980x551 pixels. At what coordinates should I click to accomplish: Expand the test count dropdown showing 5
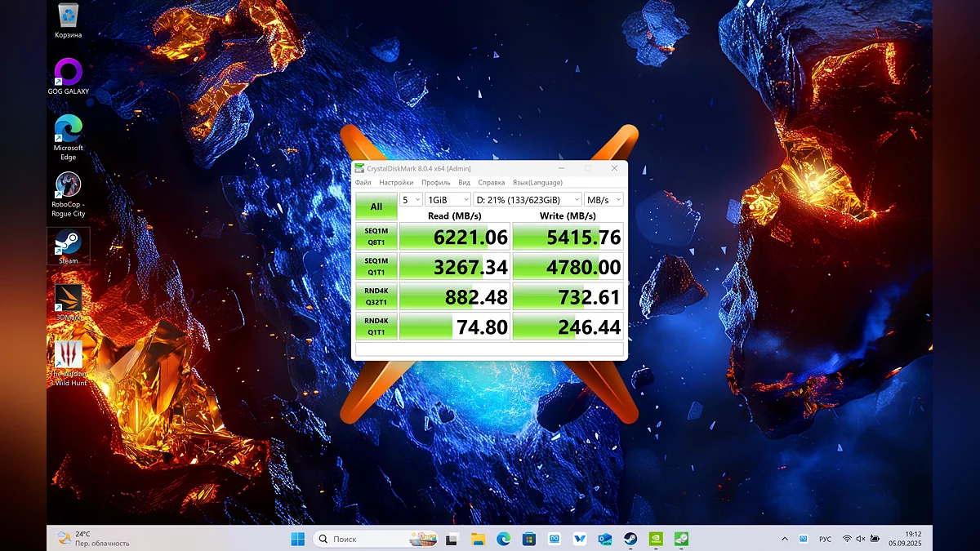411,200
